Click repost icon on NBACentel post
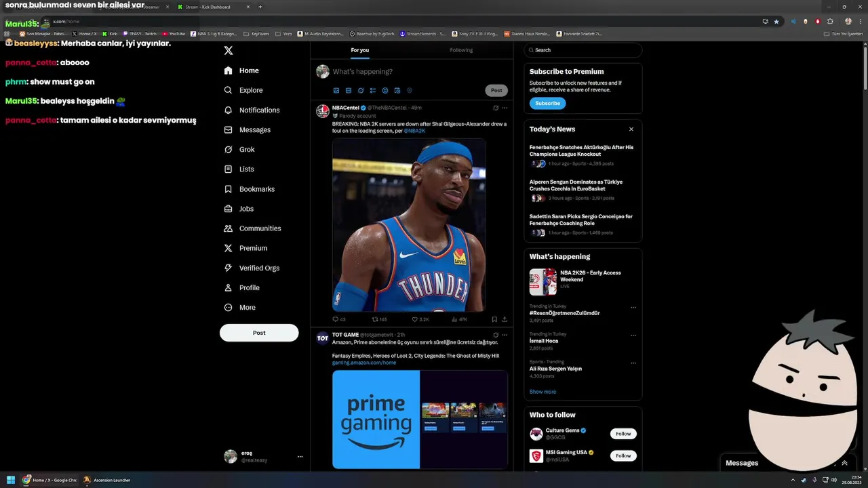This screenshot has height=488, width=868. pos(375,319)
